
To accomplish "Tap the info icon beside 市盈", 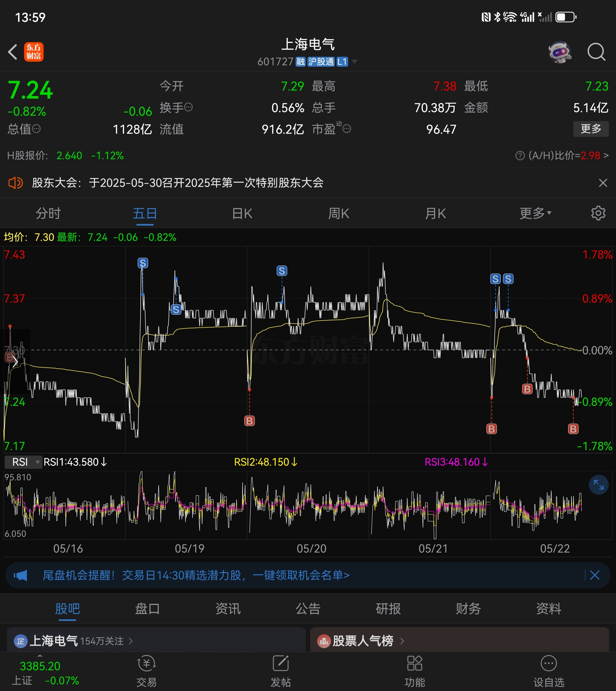I will (x=347, y=128).
